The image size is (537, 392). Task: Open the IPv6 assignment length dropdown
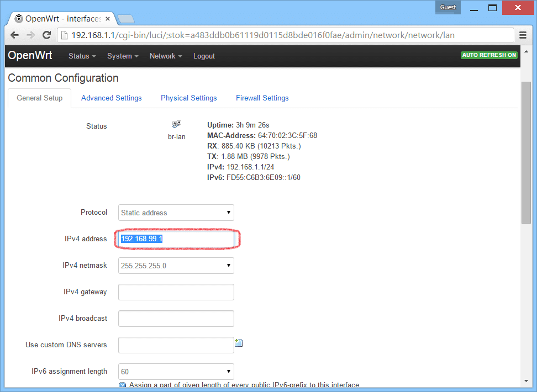(176, 372)
